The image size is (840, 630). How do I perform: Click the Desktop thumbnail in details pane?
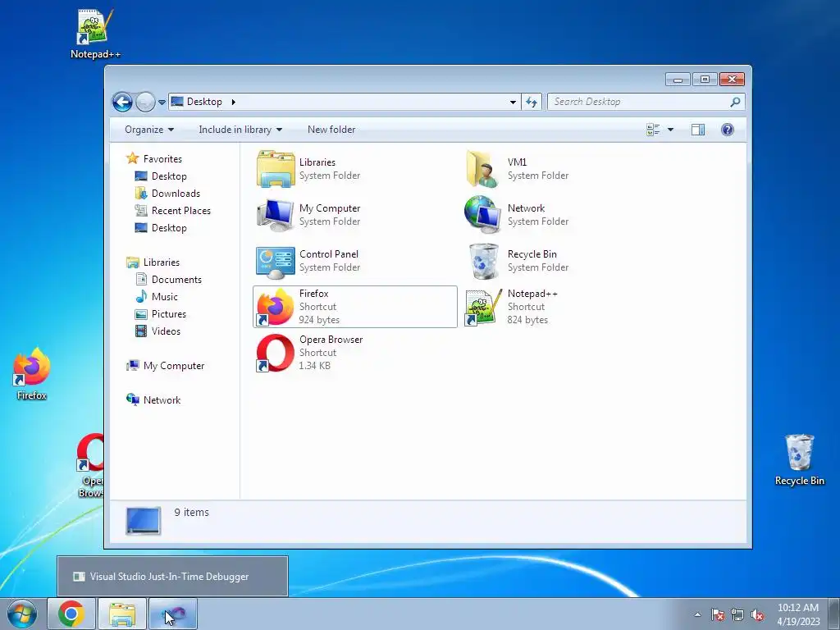click(x=143, y=521)
